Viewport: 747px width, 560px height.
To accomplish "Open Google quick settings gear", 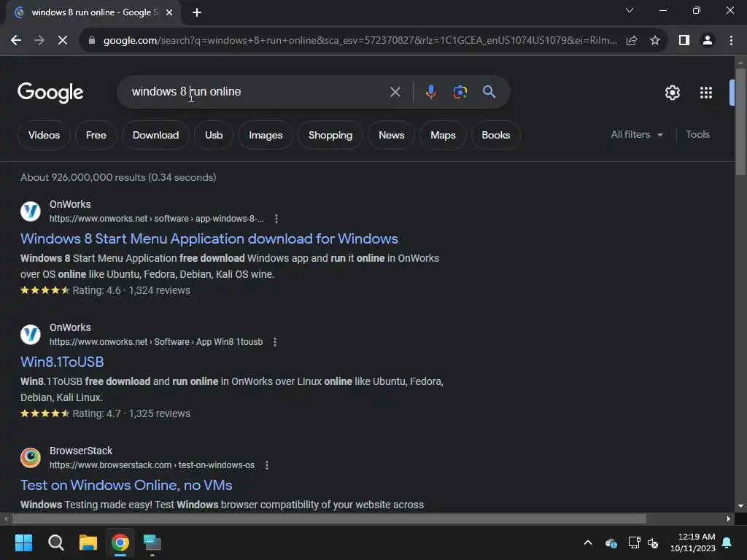I will pyautogui.click(x=672, y=93).
